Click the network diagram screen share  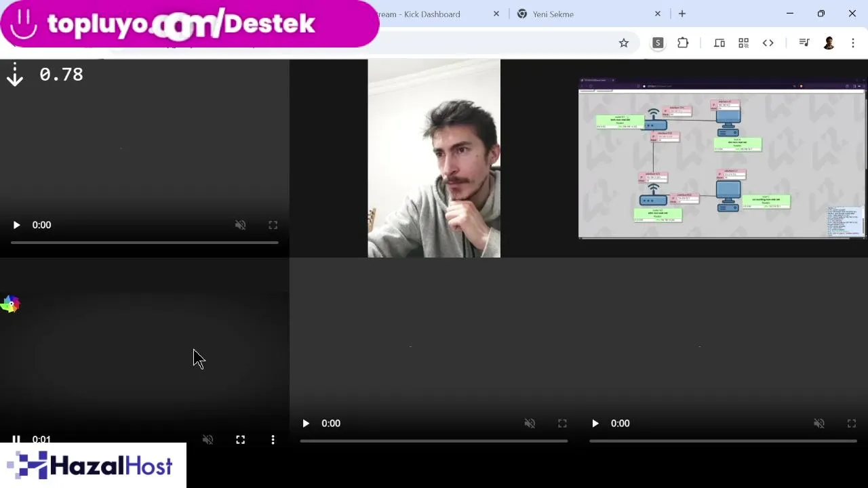723,159
